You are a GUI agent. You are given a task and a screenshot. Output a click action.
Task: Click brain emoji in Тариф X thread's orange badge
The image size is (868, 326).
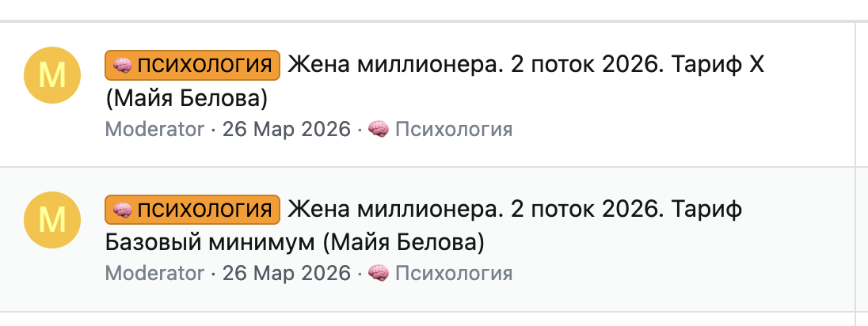point(122,65)
